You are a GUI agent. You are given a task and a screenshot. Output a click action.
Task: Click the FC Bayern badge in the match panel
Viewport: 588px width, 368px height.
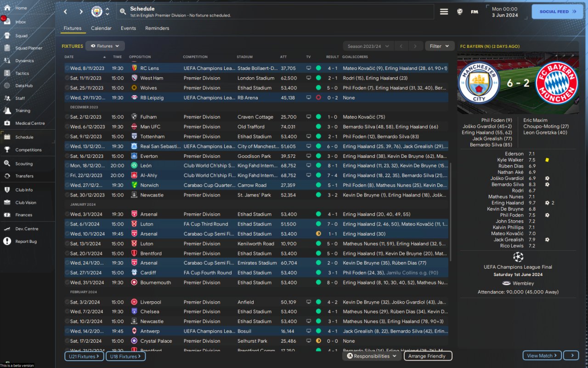557,83
